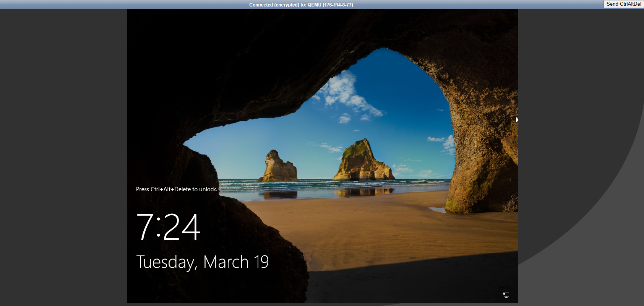Image resolution: width=644 pixels, height=306 pixels.
Task: Click the date text Tuesday, March 19
Action: click(x=203, y=262)
